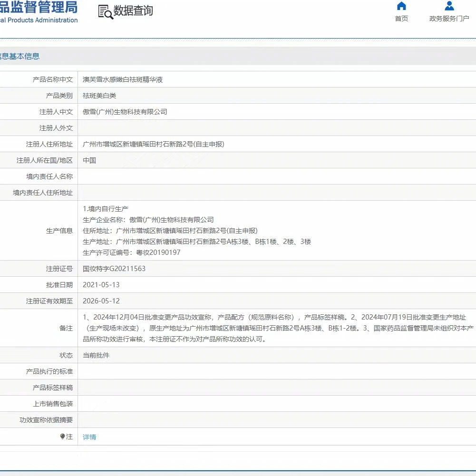This screenshot has width=476, height=476.
Task: Click the 数据查询 heading text
Action: [x=133, y=11]
